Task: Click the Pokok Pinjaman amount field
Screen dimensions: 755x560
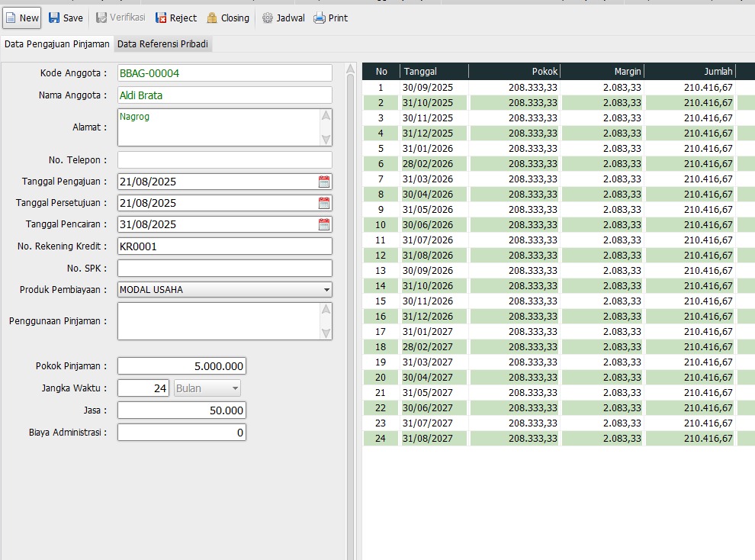Action: coord(182,366)
